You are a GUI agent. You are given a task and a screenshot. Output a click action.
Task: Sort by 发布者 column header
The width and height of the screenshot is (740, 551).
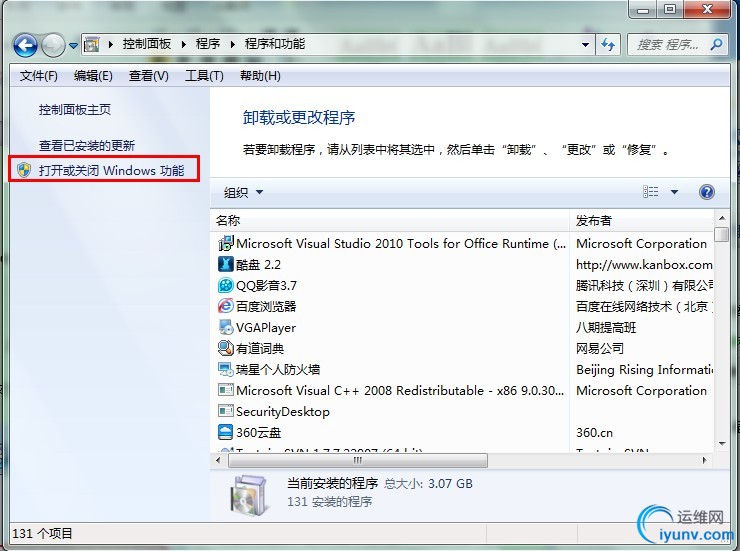click(x=643, y=220)
